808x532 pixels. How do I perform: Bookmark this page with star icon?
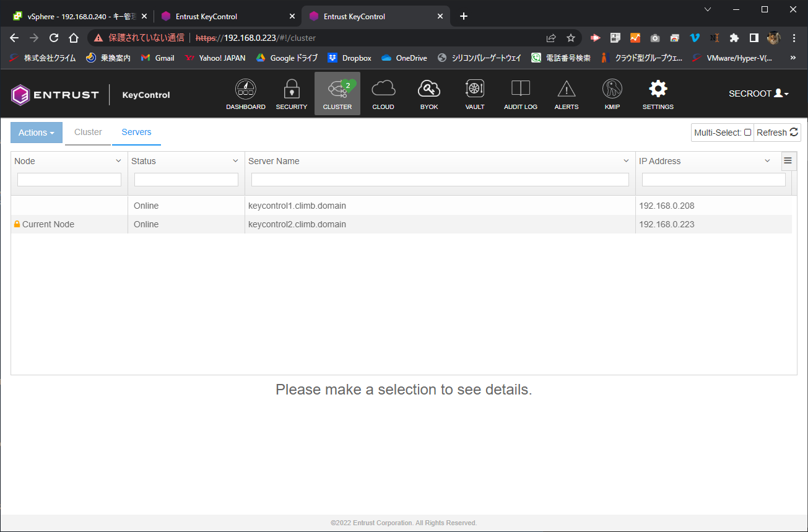(571, 38)
